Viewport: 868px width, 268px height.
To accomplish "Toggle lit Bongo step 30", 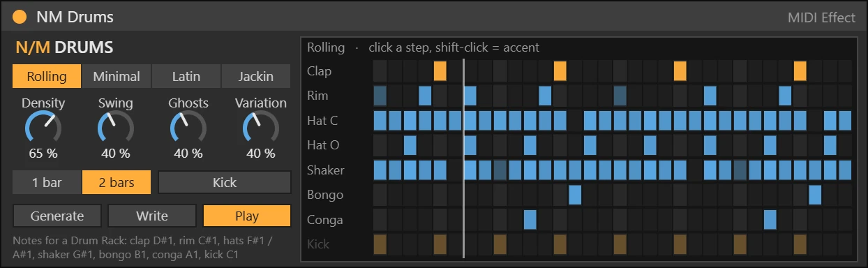I will (x=815, y=195).
